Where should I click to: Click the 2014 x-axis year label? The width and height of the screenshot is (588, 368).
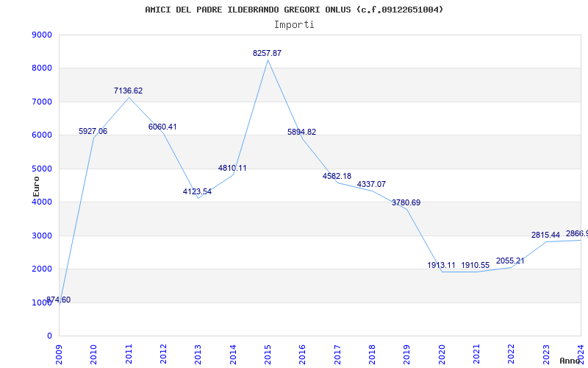233,355
